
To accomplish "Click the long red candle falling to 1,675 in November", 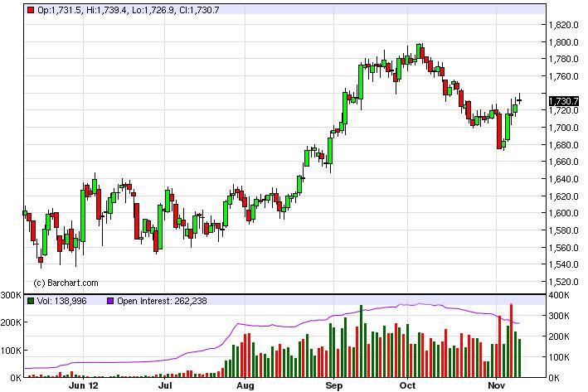I will coord(499,131).
